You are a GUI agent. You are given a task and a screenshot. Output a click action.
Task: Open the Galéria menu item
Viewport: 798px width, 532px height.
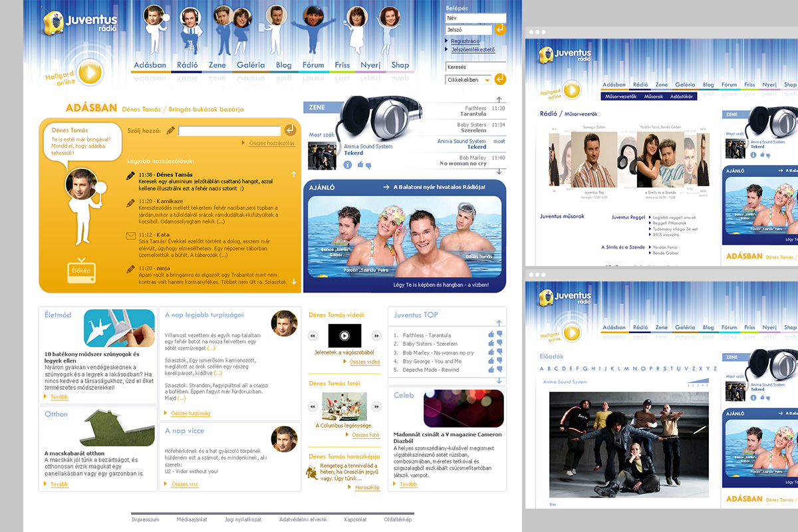pos(250,65)
